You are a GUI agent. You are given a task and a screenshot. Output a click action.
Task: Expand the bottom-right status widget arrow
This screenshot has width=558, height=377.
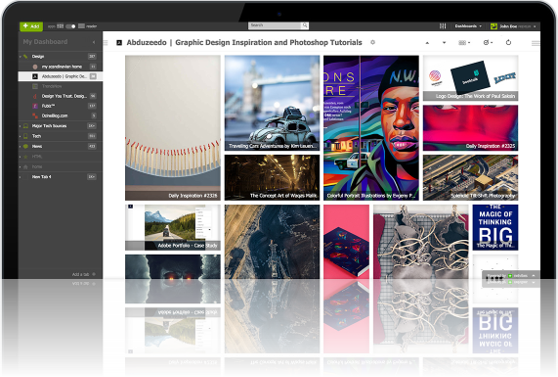click(533, 276)
